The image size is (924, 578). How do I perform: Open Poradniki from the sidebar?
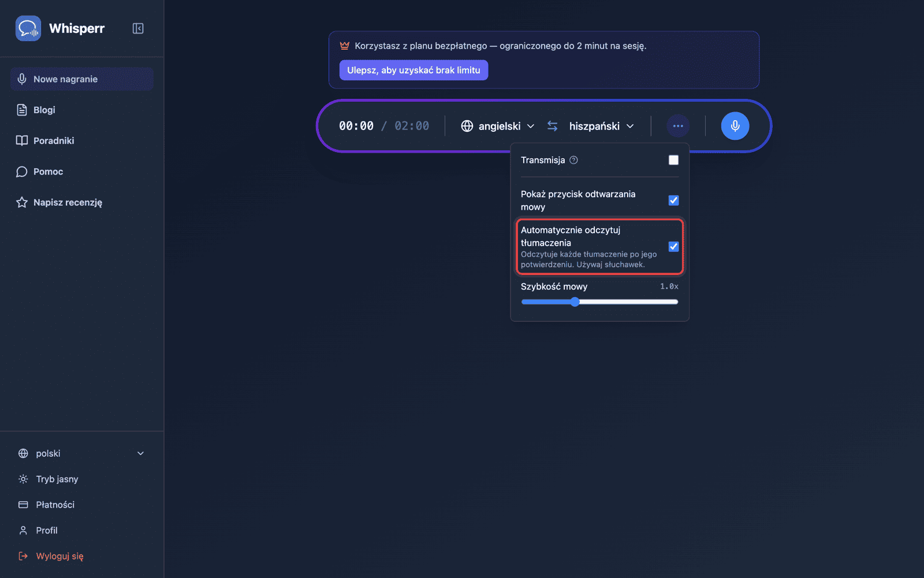[x=81, y=140]
